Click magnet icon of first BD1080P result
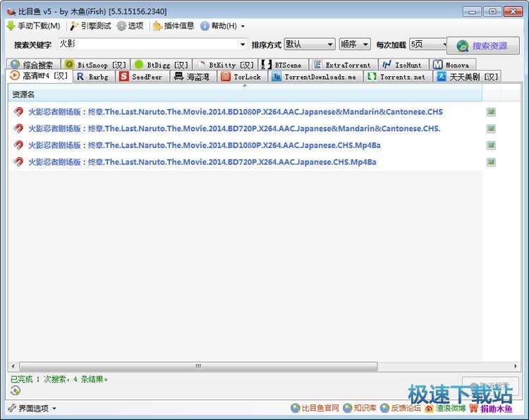 point(19,112)
